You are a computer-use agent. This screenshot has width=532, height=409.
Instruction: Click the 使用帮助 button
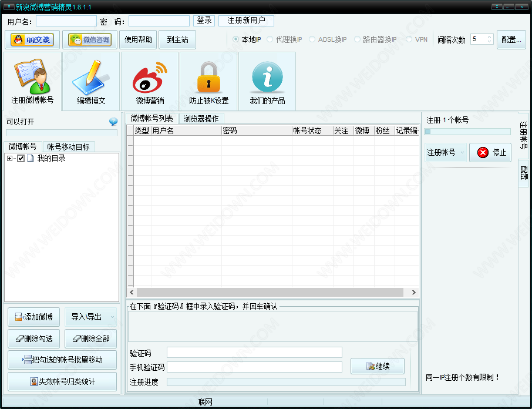(138, 40)
